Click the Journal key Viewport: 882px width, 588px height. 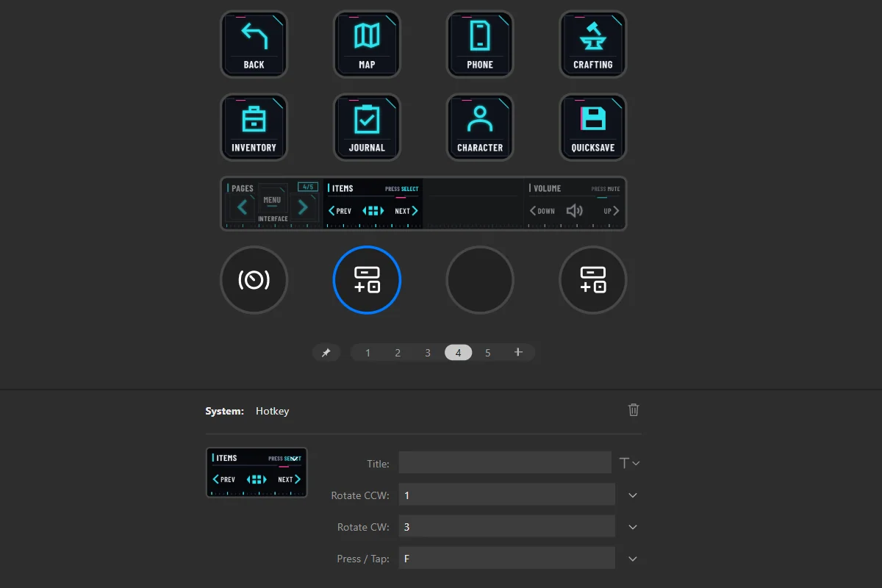coord(367,127)
